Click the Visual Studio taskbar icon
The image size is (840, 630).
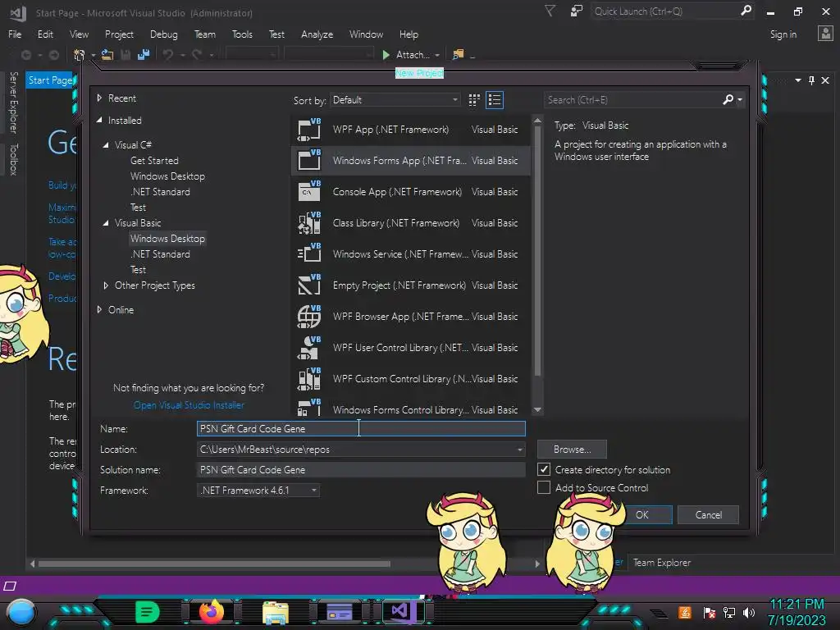click(x=404, y=611)
